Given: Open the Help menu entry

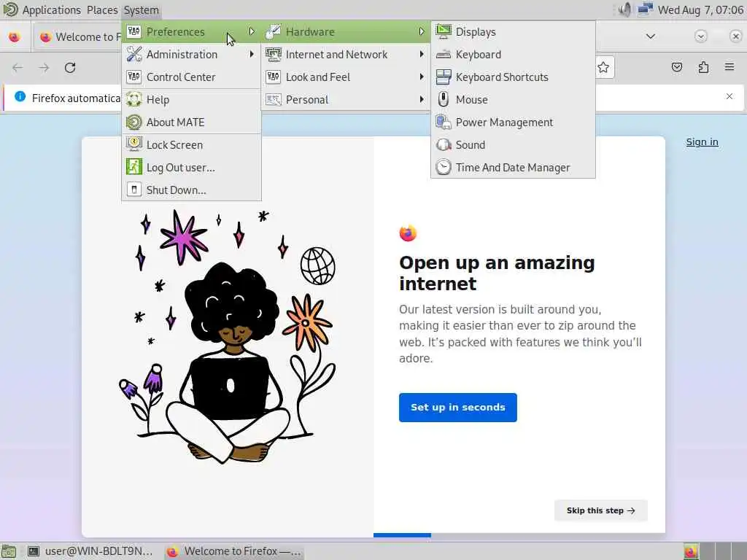Looking at the screenshot, I should [x=192, y=99].
